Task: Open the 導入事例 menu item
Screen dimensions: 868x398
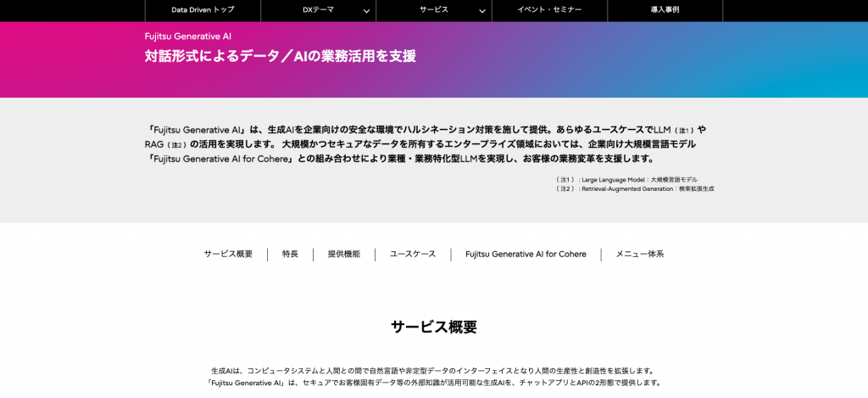Action: [x=665, y=10]
